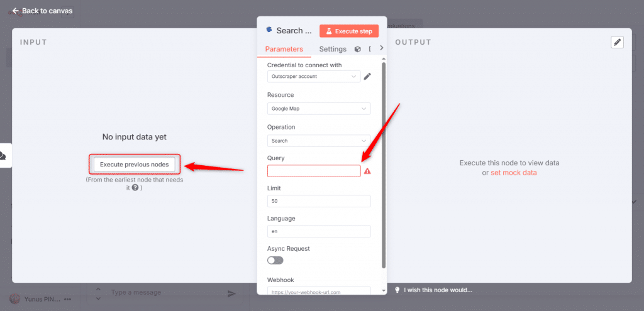644x311 pixels.
Task: Click the Outscraper node icon in header
Action: click(268, 30)
